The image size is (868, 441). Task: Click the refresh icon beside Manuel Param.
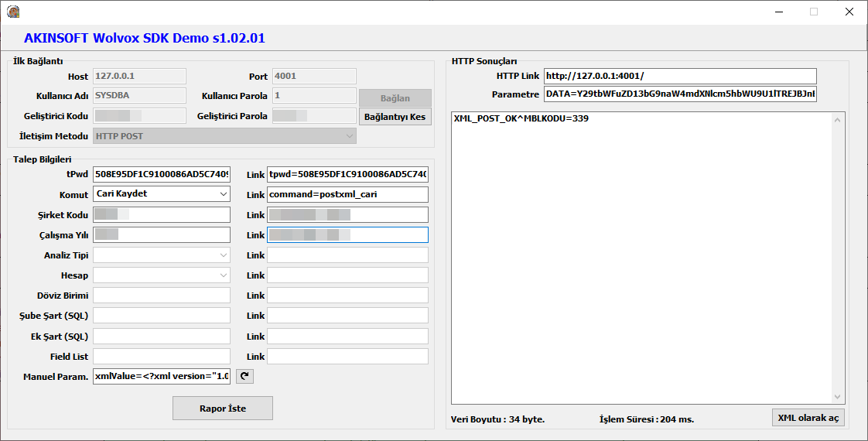click(244, 377)
